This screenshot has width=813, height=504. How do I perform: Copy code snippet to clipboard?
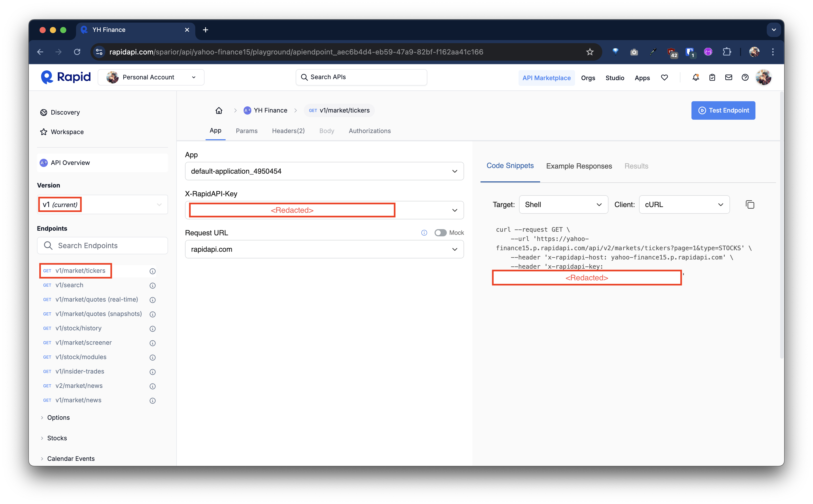pos(750,204)
